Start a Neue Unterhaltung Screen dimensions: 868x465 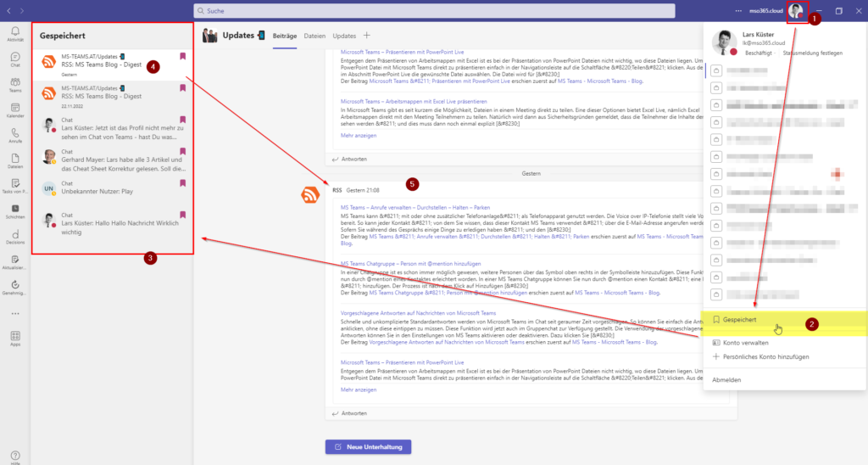368,446
